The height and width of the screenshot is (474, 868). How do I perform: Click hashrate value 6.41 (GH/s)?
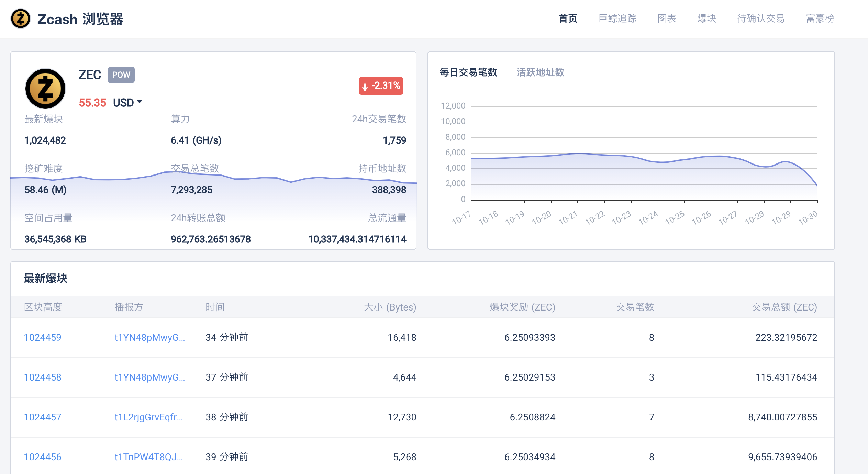point(196,140)
